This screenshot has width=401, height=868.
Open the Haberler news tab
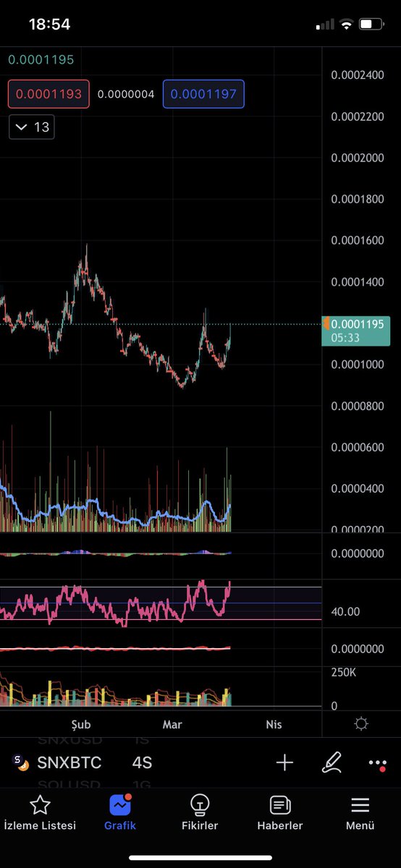(280, 812)
